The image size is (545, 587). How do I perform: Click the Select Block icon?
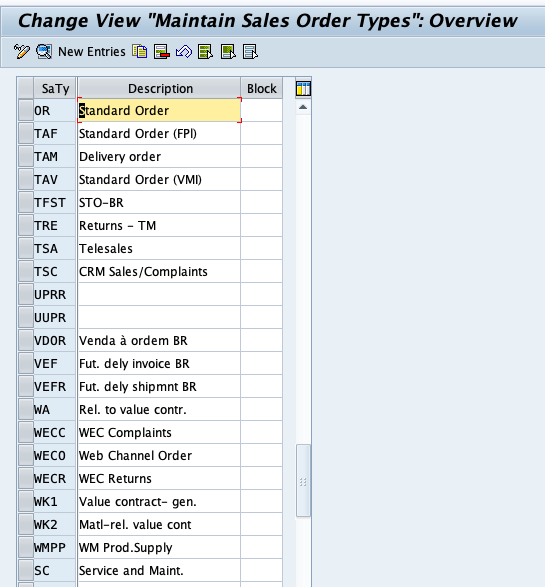click(x=228, y=51)
